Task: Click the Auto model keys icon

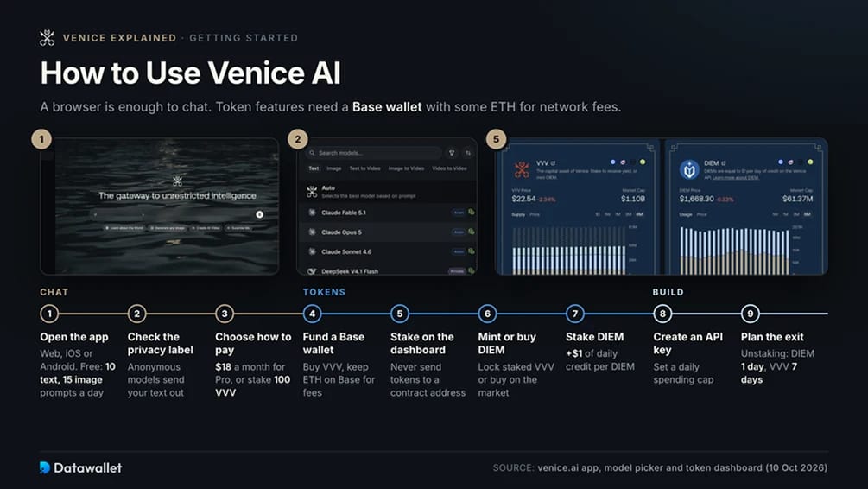Action: coord(312,192)
